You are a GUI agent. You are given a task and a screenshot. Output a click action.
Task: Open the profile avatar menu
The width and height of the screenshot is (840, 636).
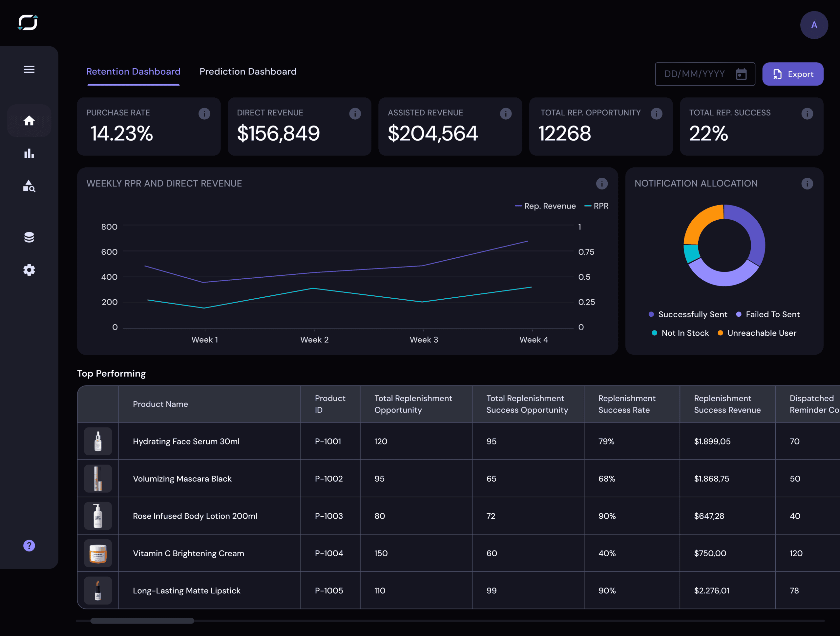pos(814,25)
